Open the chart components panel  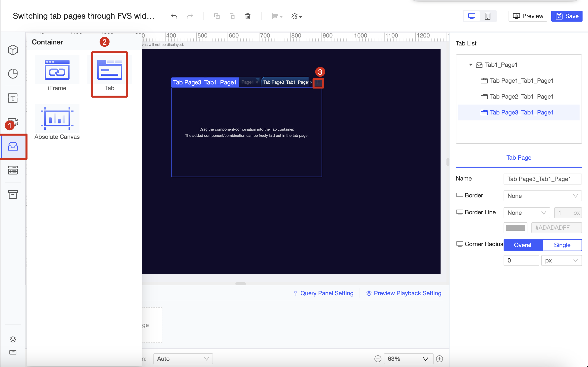click(x=13, y=74)
